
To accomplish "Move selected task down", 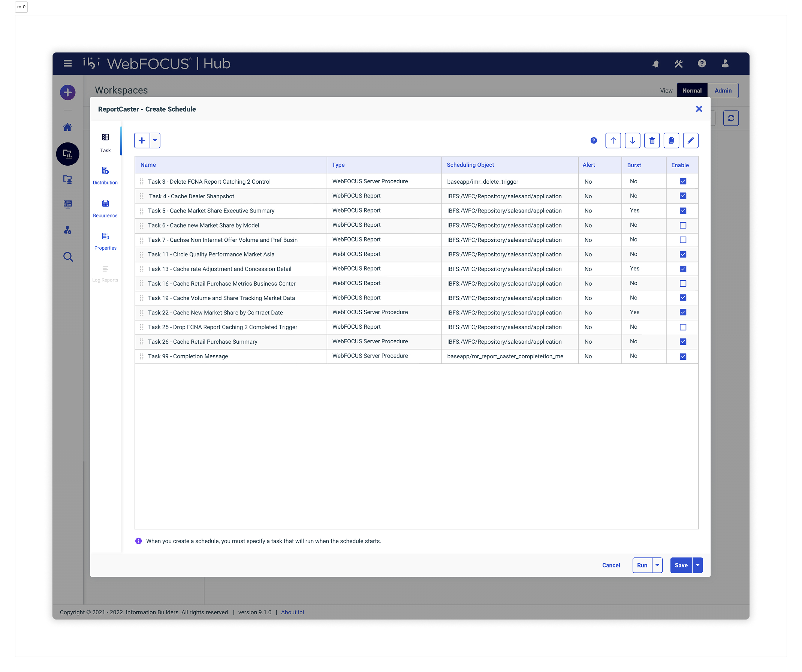I will click(x=633, y=141).
